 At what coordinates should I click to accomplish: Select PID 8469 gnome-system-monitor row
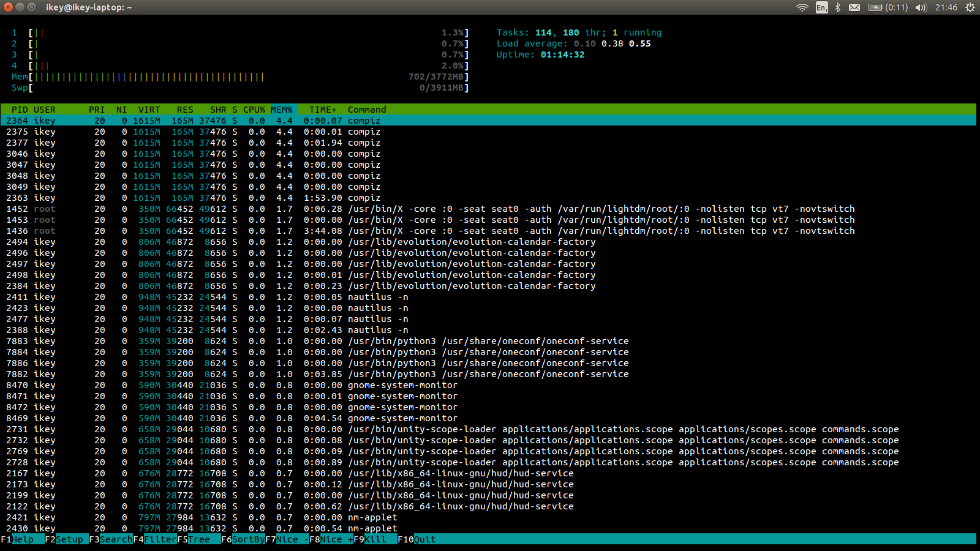(x=488, y=418)
